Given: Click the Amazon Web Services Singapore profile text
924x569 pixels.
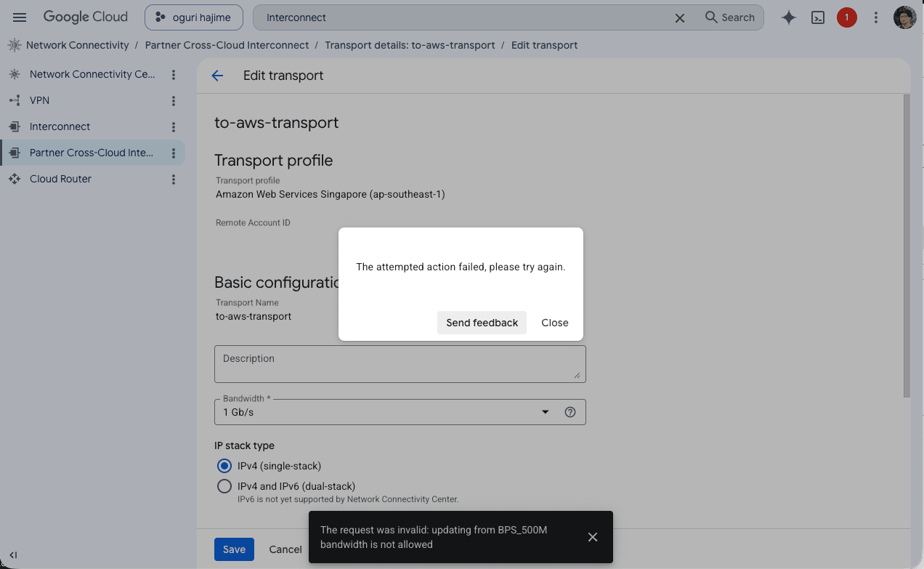Looking at the screenshot, I should click(x=331, y=194).
